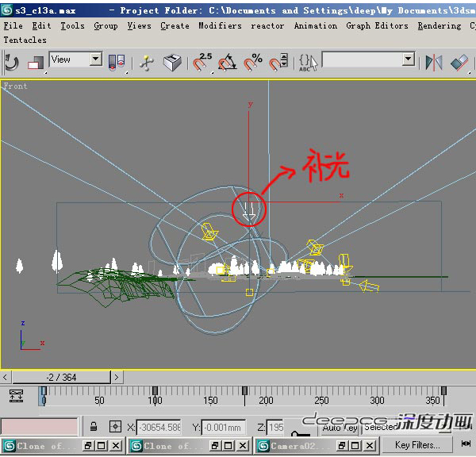Screen dimensions: 476x457
Task: Maximize the first Clone of window
Action: click(x=102, y=446)
